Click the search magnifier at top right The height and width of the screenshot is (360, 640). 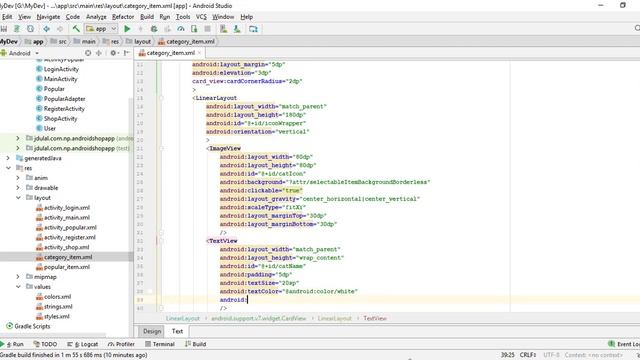[637, 28]
